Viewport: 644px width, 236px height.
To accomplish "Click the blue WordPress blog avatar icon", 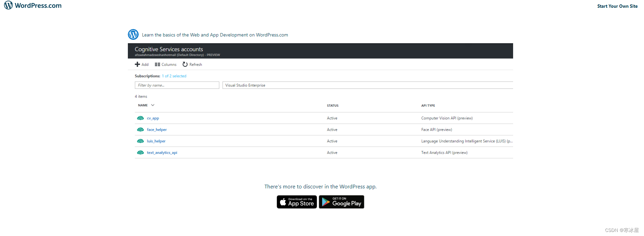I will pyautogui.click(x=133, y=34).
